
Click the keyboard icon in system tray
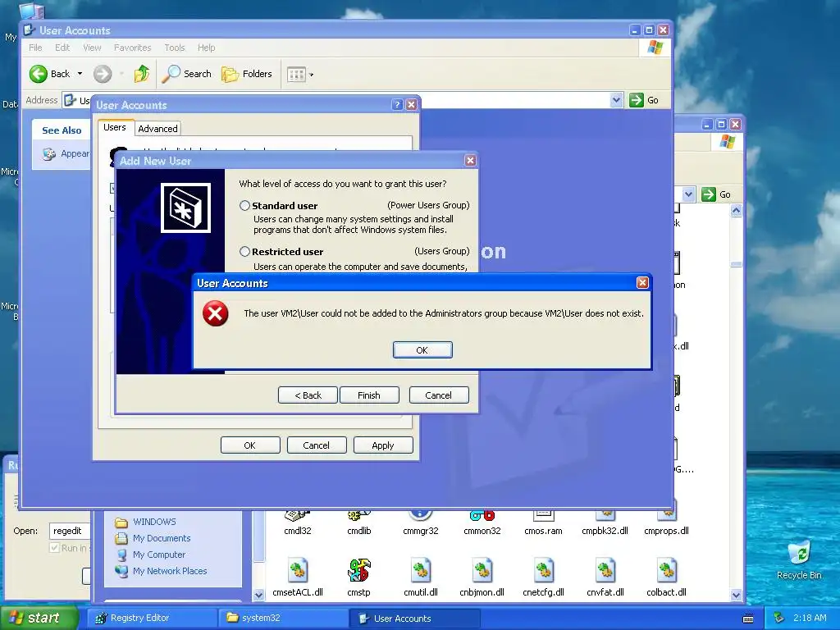748,619
